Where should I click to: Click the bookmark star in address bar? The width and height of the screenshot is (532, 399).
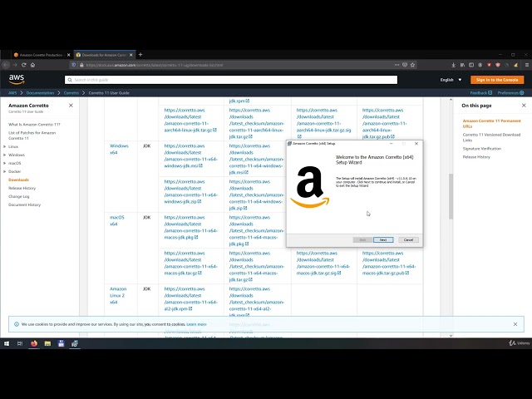tap(412, 65)
